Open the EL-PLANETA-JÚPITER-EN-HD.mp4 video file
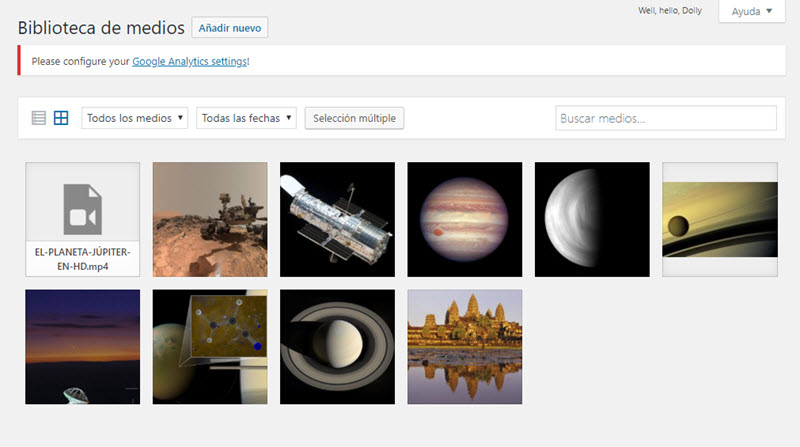 click(x=82, y=219)
